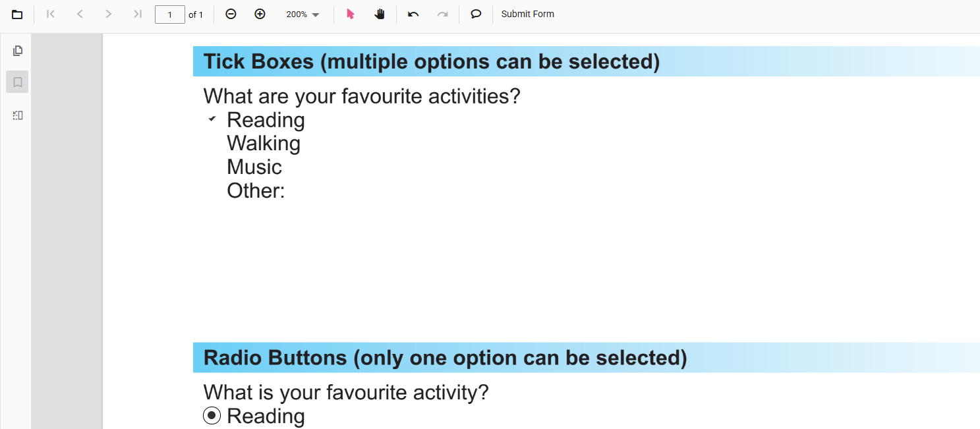Untick the Reading checkbox

212,119
